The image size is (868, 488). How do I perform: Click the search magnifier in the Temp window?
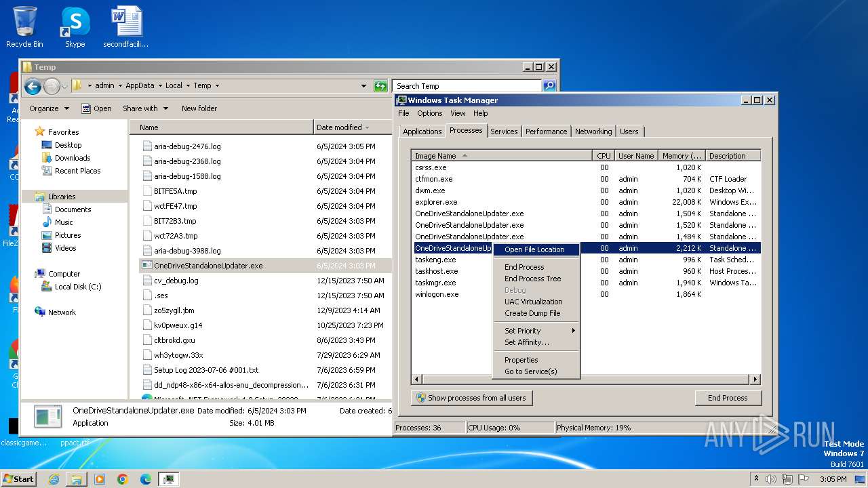[549, 86]
